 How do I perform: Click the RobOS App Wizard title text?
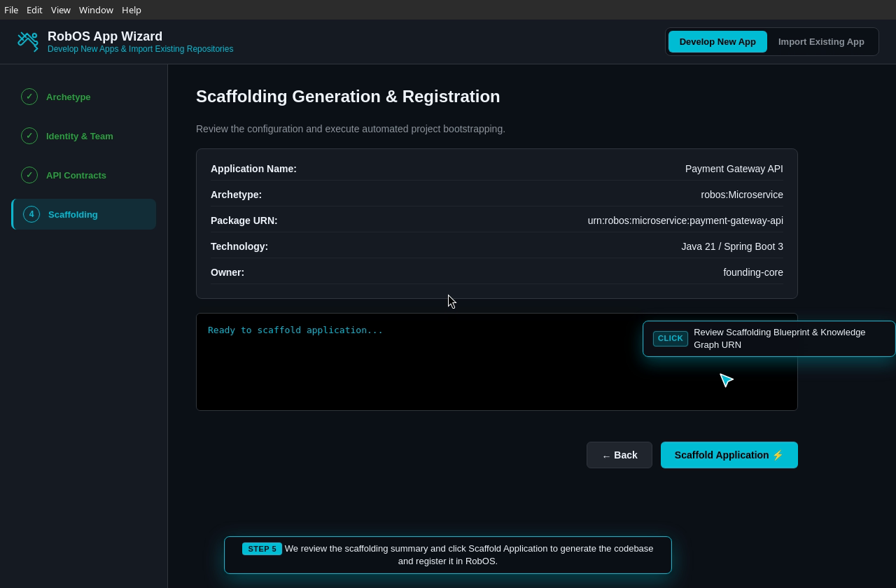(x=105, y=36)
